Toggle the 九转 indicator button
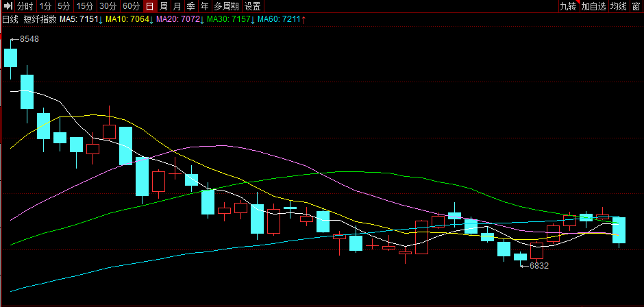The width and height of the screenshot is (644, 307). point(569,6)
